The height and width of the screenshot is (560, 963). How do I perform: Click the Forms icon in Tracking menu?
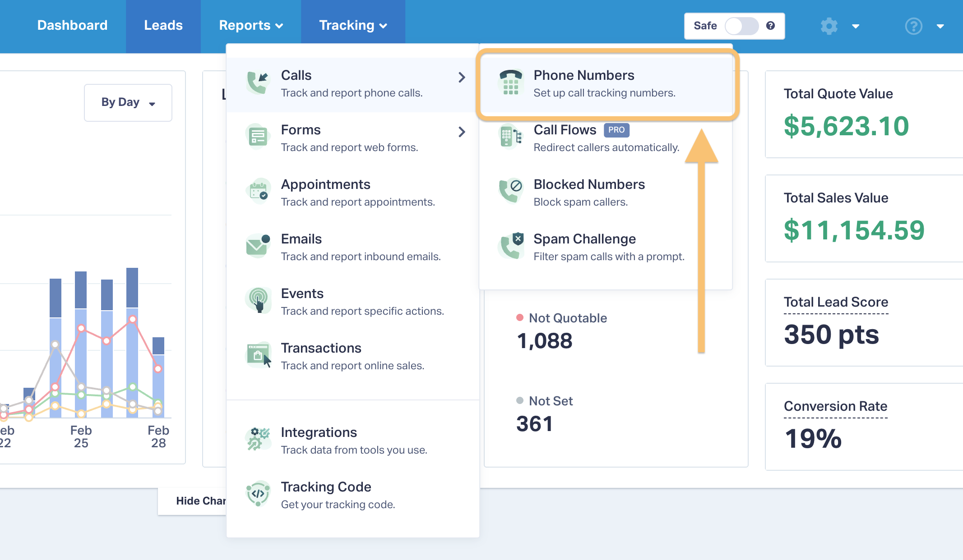(x=258, y=137)
